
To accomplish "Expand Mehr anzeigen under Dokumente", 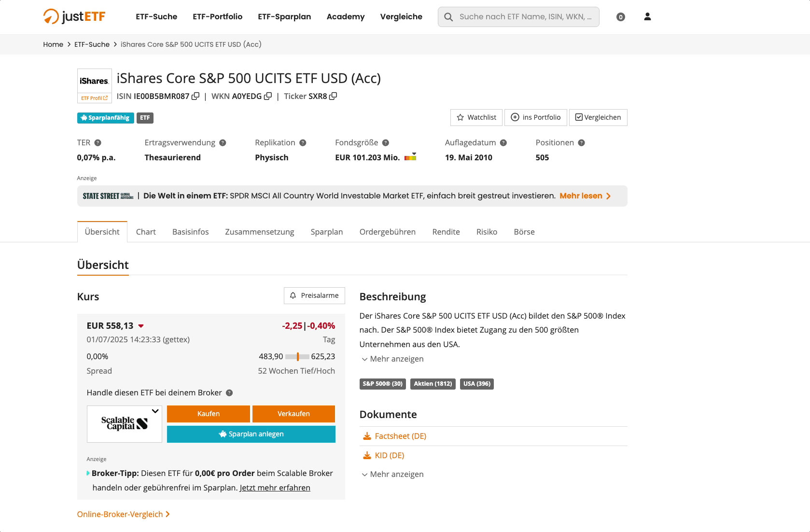I will pyautogui.click(x=392, y=474).
